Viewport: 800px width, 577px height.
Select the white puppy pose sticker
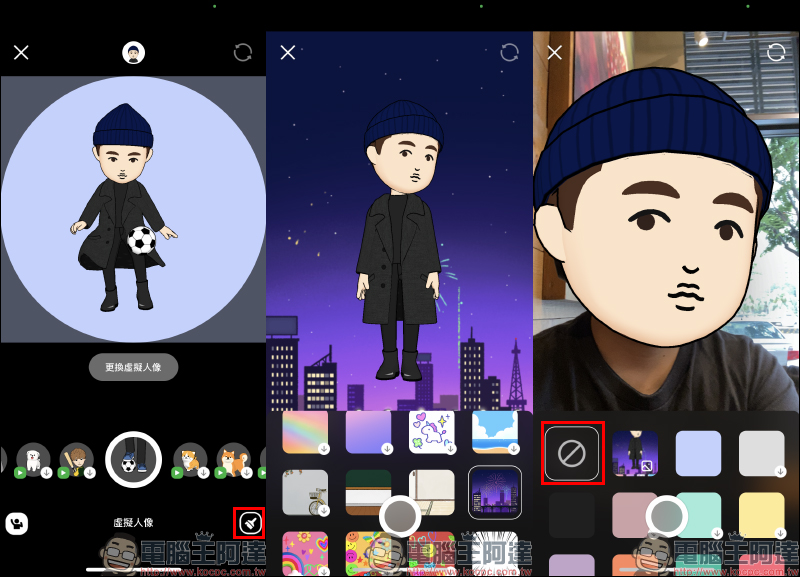tap(34, 460)
